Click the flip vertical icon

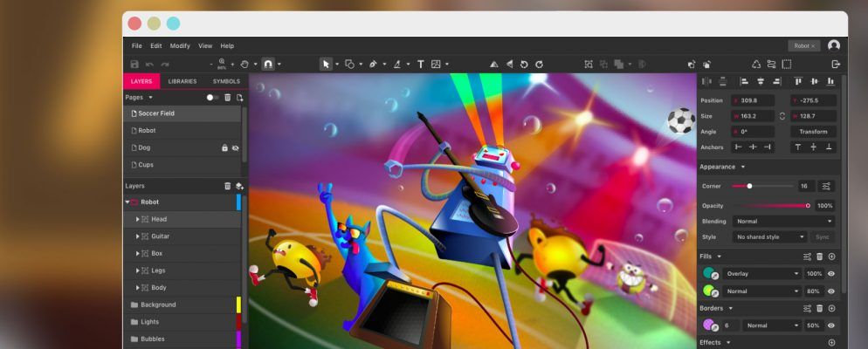pyautogui.click(x=509, y=65)
